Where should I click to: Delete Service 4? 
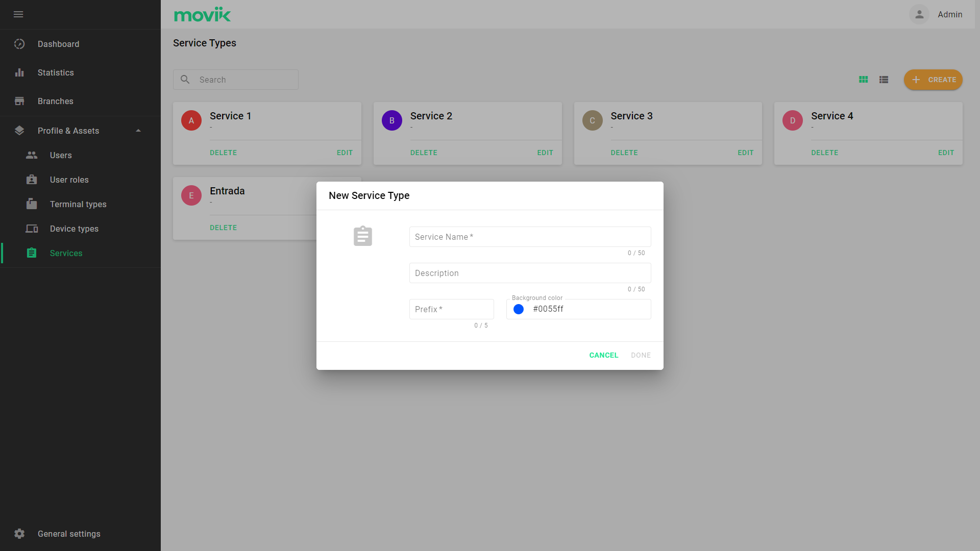pos(824,153)
